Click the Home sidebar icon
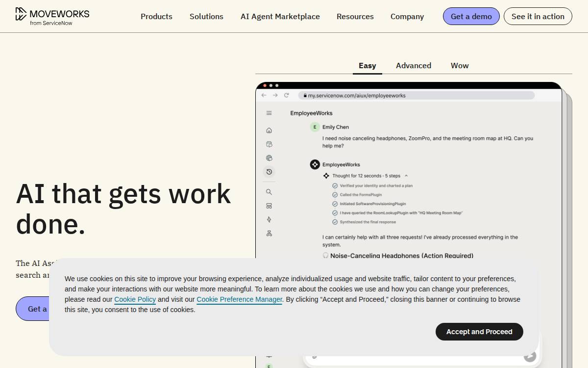This screenshot has width=588, height=368. [x=269, y=131]
